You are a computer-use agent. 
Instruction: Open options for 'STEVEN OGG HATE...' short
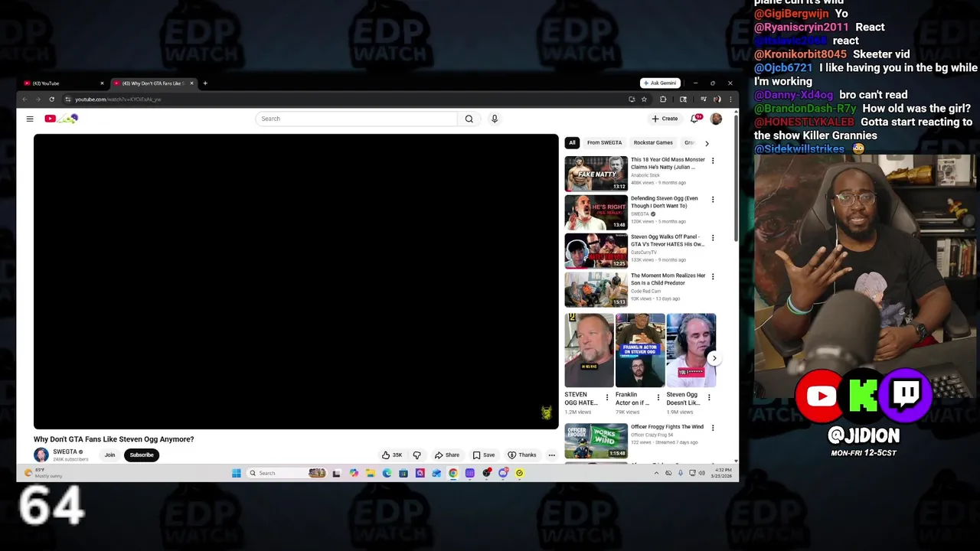[x=607, y=397]
